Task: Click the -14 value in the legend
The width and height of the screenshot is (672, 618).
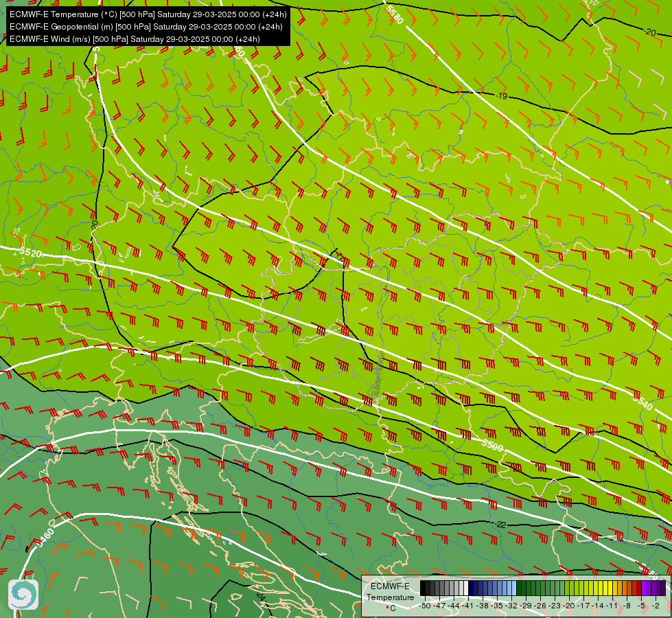Action: [x=598, y=606]
